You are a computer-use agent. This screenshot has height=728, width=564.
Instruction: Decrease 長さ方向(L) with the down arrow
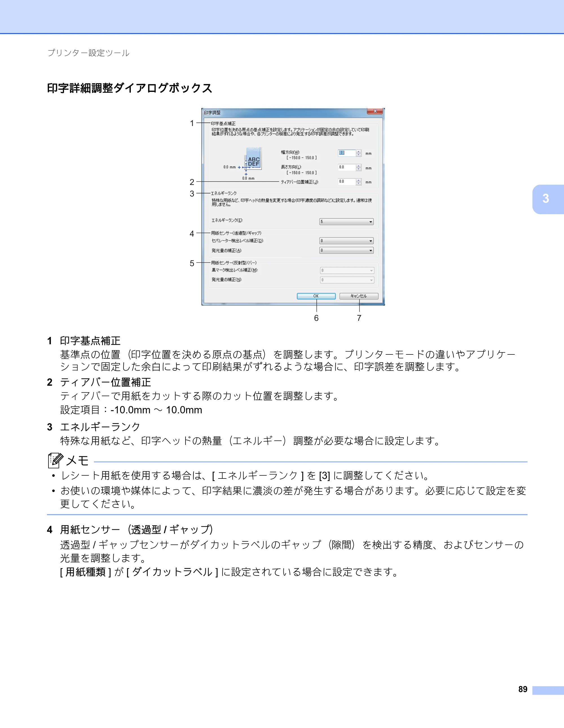359,169
